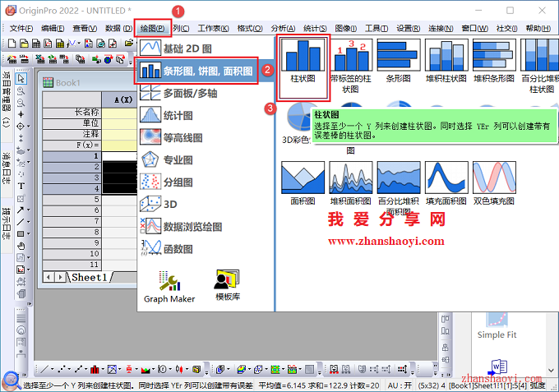The image size is (559, 392).
Task: Select the zoom-in tool
Action: [x=21, y=91]
